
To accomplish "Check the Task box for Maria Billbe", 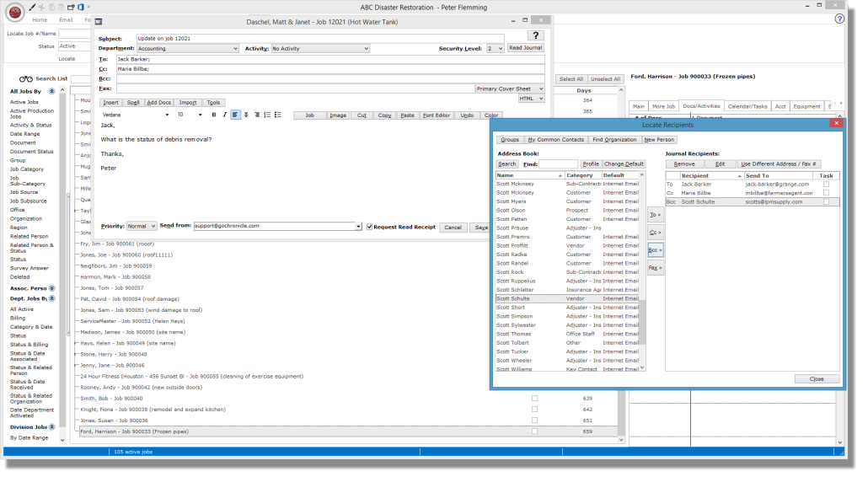I will coord(826,193).
